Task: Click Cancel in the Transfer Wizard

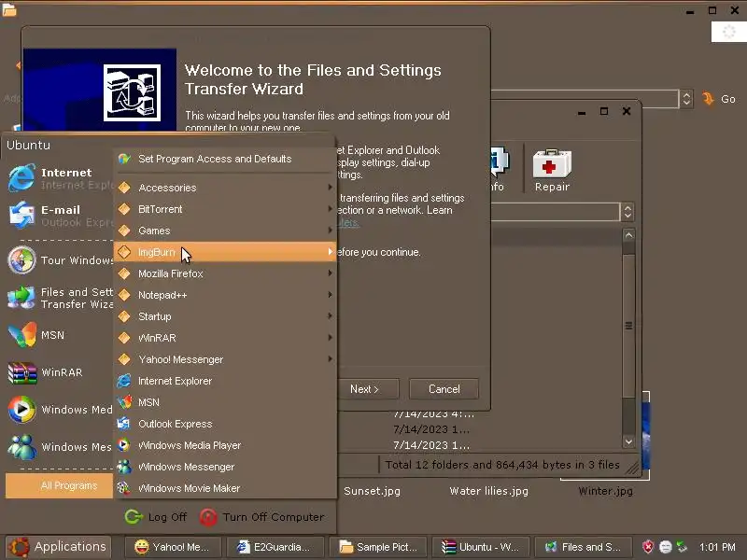Action: pyautogui.click(x=444, y=389)
